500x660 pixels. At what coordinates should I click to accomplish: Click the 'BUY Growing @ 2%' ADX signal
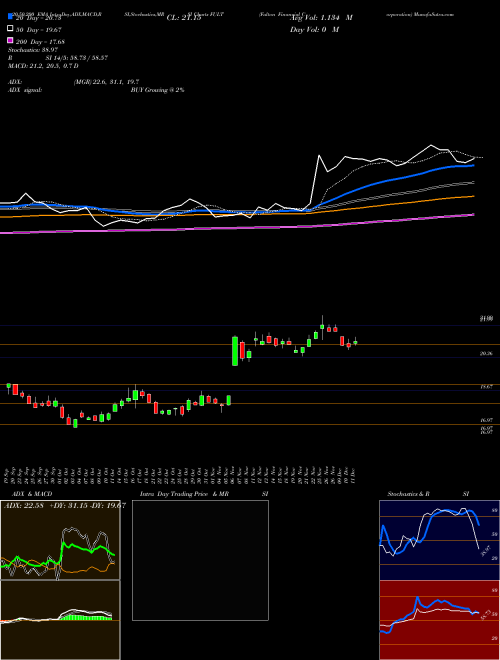point(157,90)
